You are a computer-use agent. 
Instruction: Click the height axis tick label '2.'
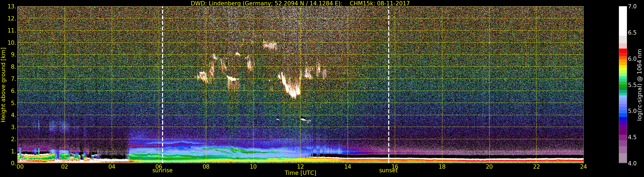click(13, 139)
